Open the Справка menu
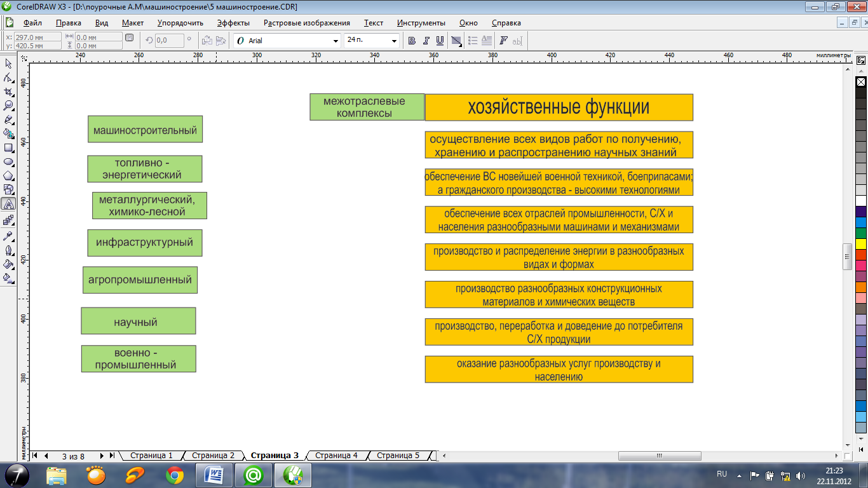The image size is (868, 488). (x=506, y=23)
